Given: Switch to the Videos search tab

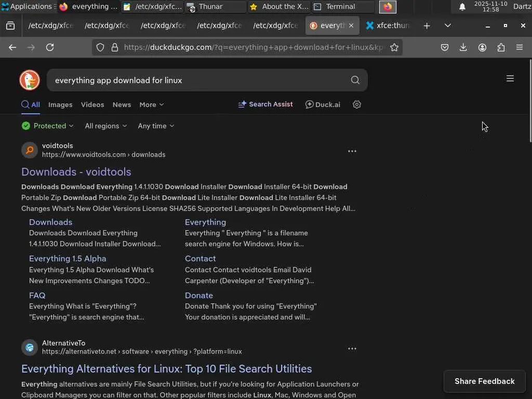Looking at the screenshot, I should tap(92, 104).
